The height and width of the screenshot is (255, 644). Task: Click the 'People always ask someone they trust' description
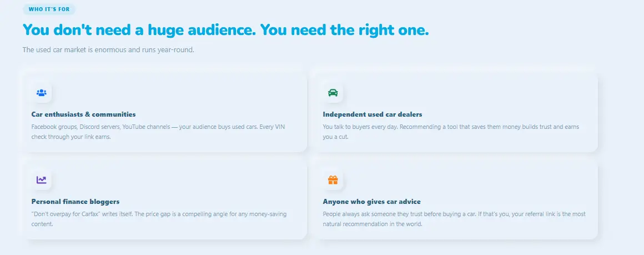454,219
